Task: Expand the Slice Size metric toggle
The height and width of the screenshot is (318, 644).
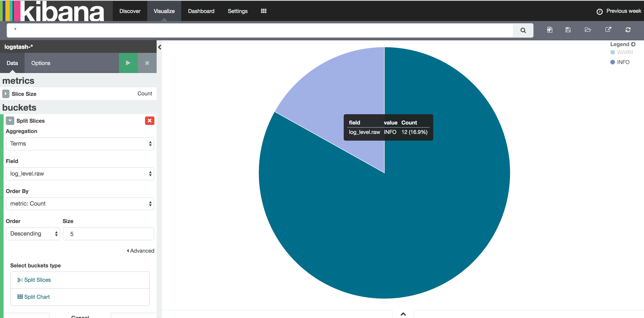Action: 6,94
